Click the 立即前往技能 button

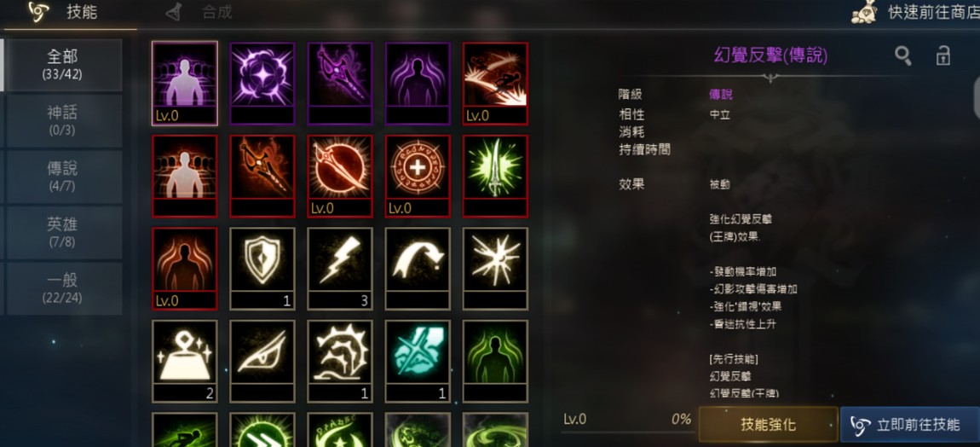[x=909, y=425]
